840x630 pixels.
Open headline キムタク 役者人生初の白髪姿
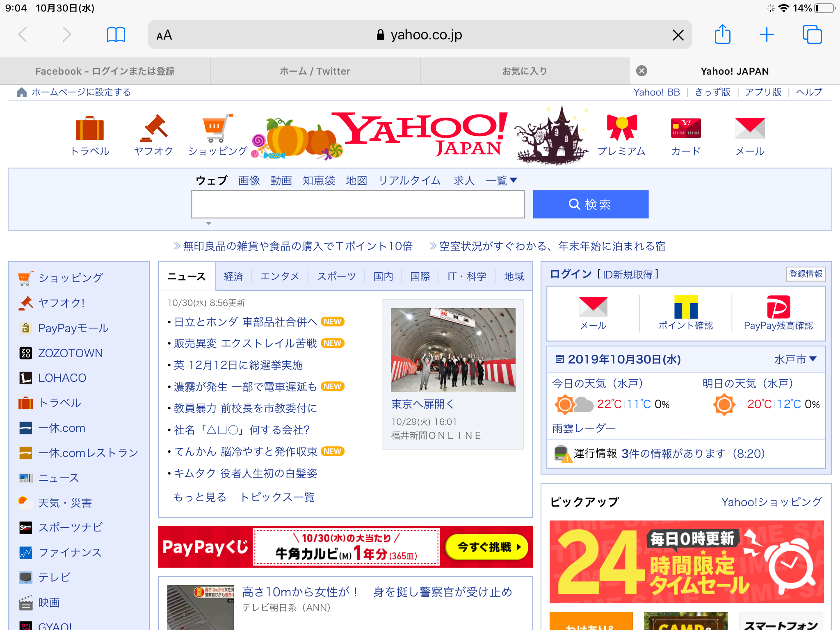tap(246, 473)
